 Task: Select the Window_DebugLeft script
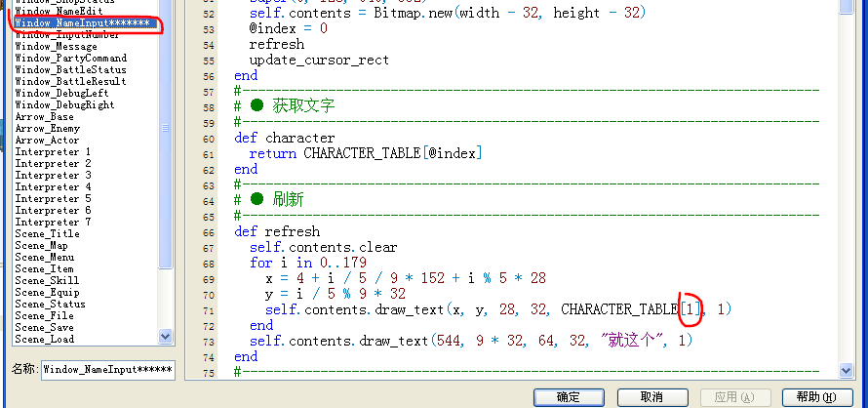[x=61, y=93]
